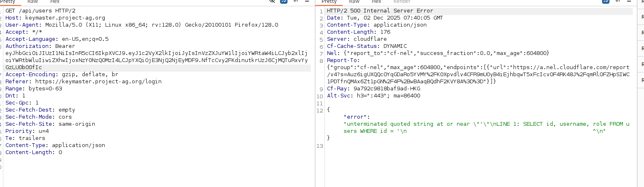Toggle the hidden-items eye icon in request pane
The height and width of the screenshot is (187, 644).
pyautogui.click(x=273, y=1)
